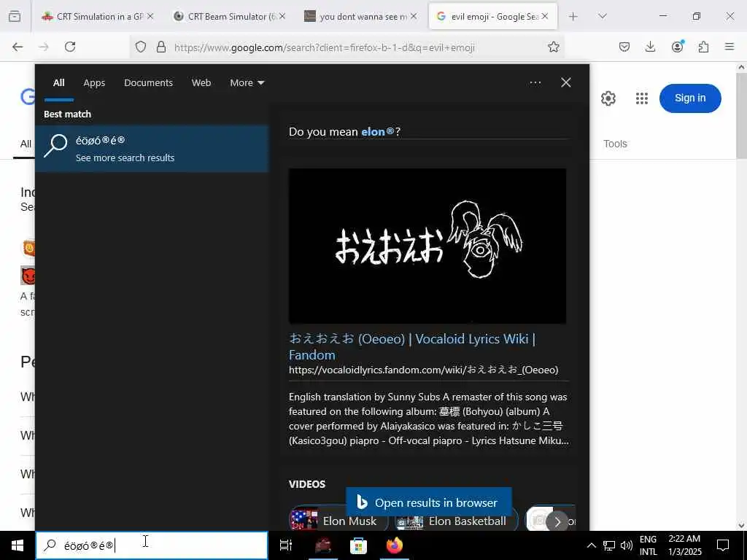Image resolution: width=747 pixels, height=560 pixels.
Task: Show hidden system tray icons
Action: point(591,545)
